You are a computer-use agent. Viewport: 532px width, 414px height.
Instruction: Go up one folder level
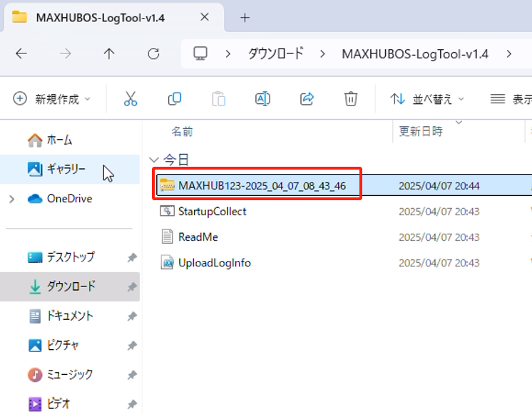pyautogui.click(x=109, y=53)
